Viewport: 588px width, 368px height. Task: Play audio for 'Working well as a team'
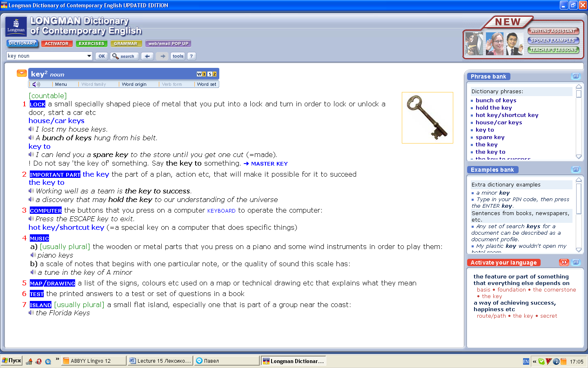[x=31, y=191]
